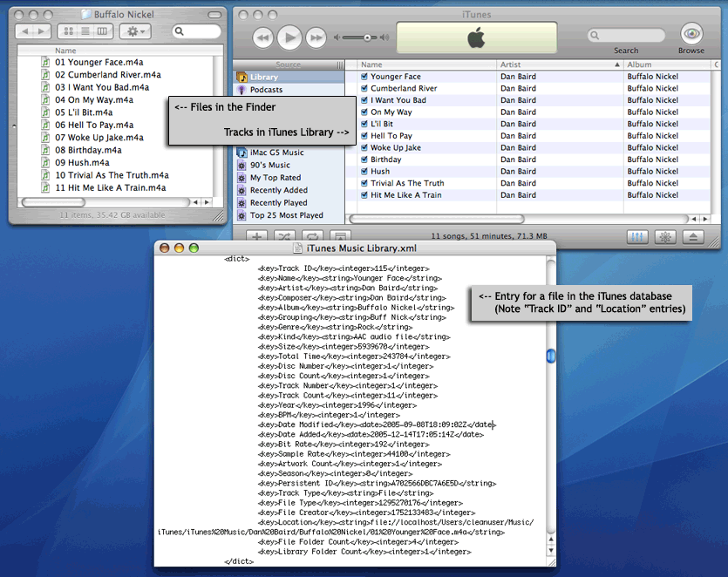Open the Finder Action gear menu

tap(135, 31)
